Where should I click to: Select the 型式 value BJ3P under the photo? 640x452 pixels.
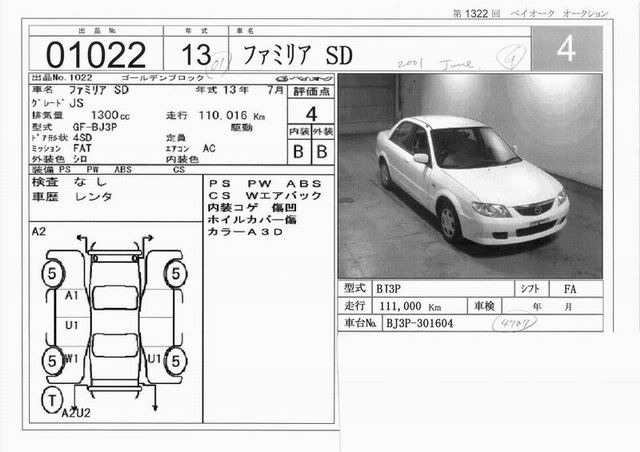point(389,289)
